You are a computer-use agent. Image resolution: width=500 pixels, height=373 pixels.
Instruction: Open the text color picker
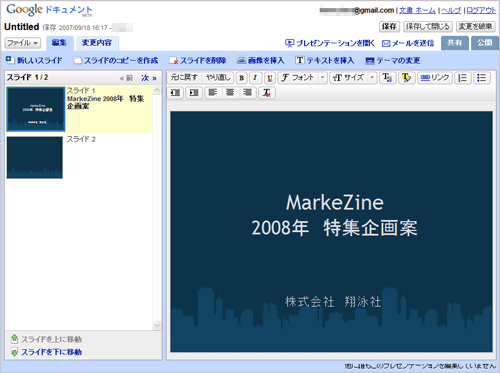click(387, 78)
